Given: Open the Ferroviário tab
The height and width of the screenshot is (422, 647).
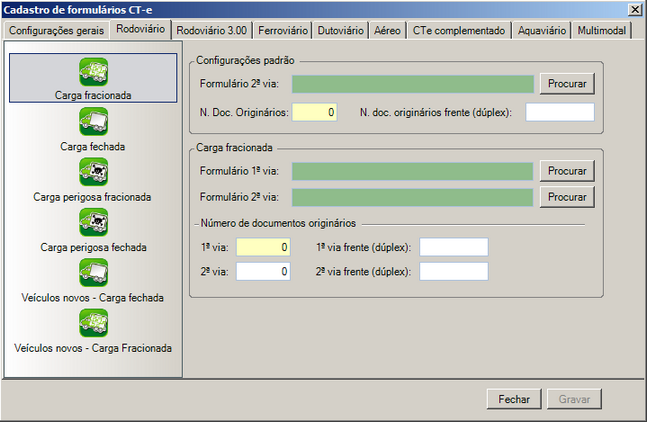Looking at the screenshot, I should point(284,31).
